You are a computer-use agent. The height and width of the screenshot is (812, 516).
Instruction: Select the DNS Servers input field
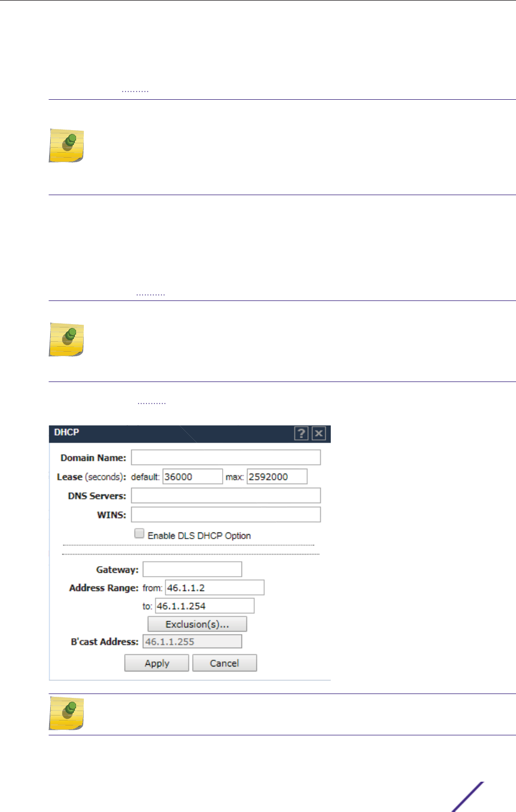click(x=226, y=496)
